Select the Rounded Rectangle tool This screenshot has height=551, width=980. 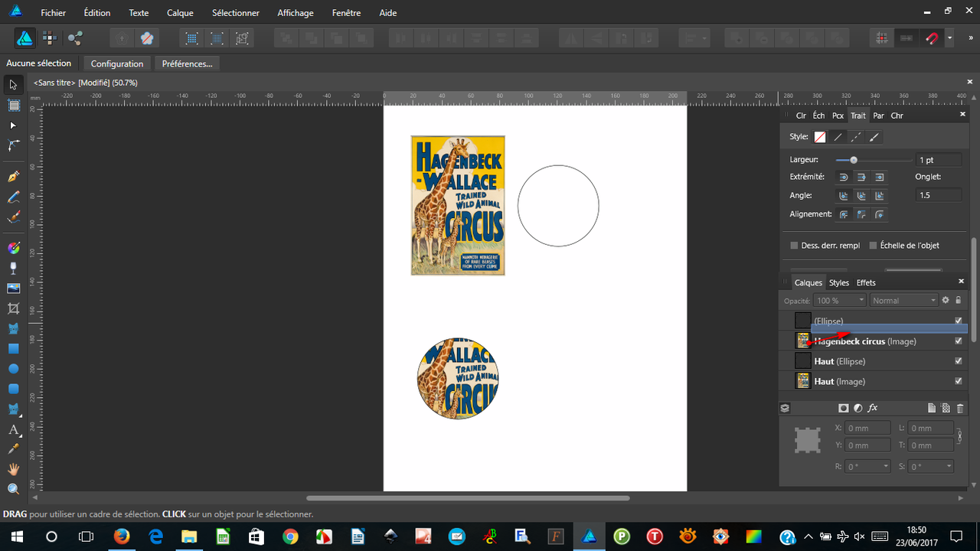click(13, 389)
